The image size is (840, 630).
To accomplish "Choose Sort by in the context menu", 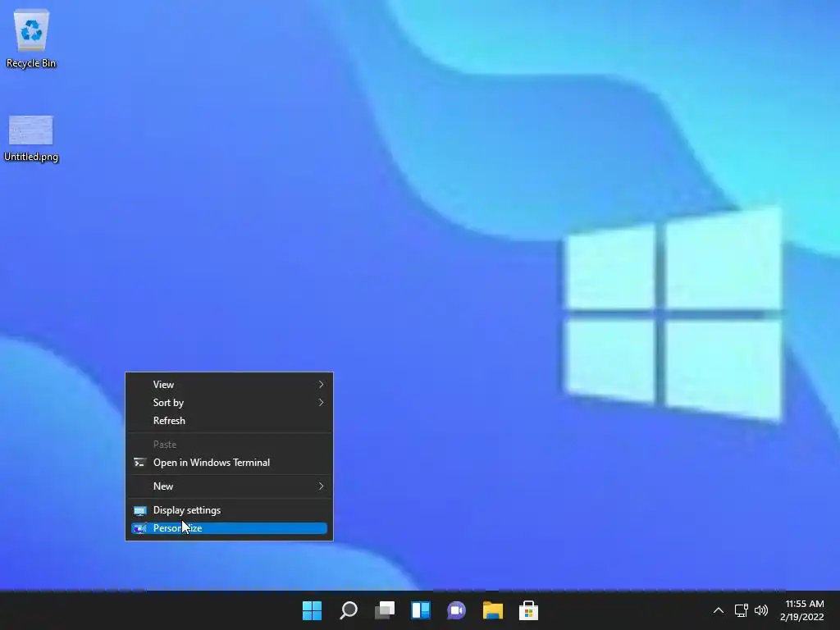I will click(x=230, y=403).
